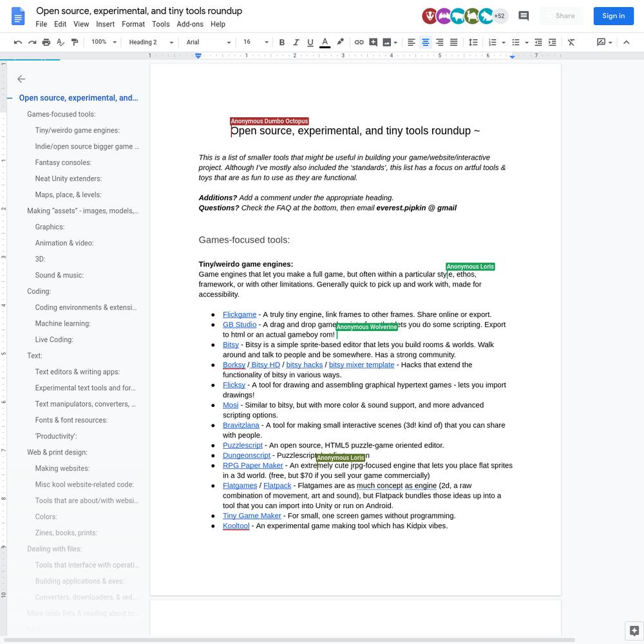Open the comment history icon
Viewport: 644px width, 644px height.
click(524, 16)
